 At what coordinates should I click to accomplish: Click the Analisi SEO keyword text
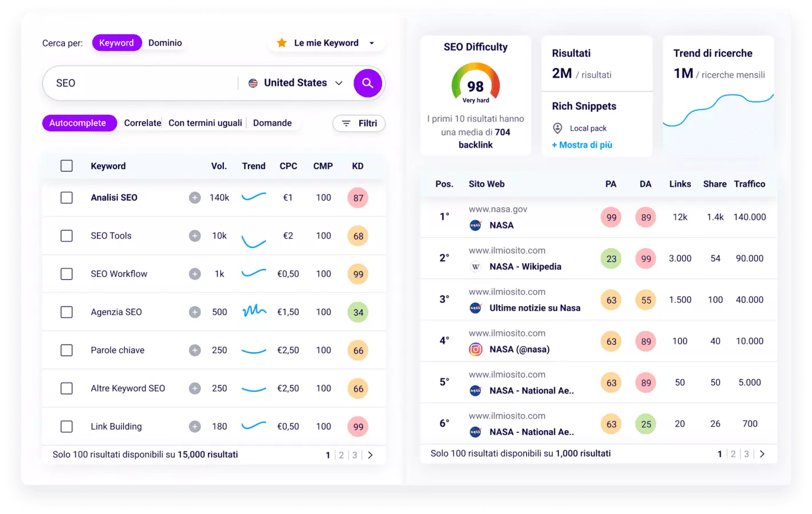(x=114, y=198)
